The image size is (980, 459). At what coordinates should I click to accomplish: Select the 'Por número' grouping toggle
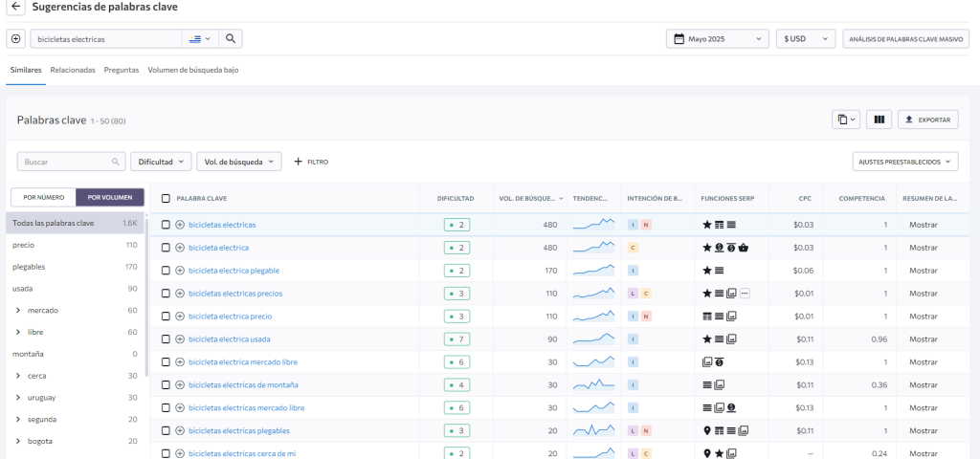[43, 197]
